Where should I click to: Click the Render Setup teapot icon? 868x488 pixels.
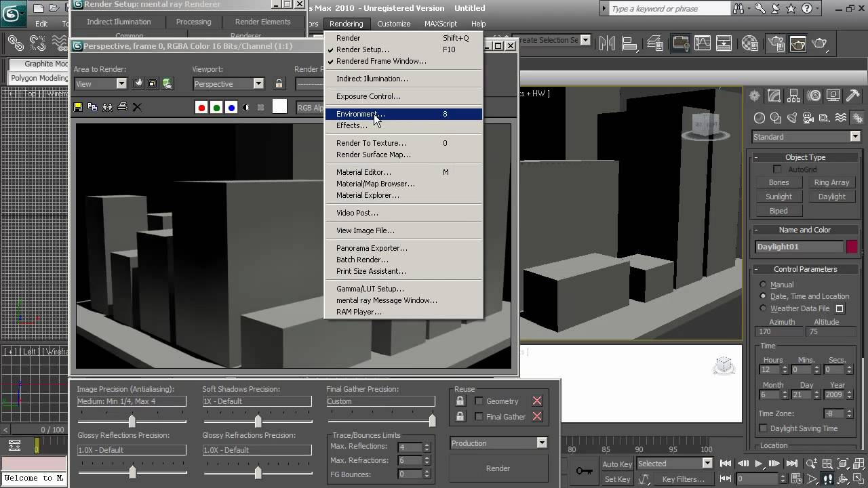tap(777, 43)
